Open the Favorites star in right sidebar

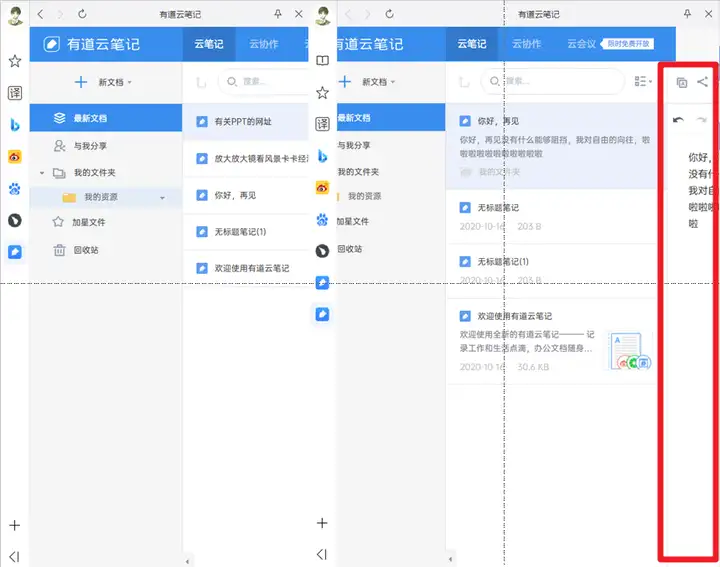tap(322, 93)
